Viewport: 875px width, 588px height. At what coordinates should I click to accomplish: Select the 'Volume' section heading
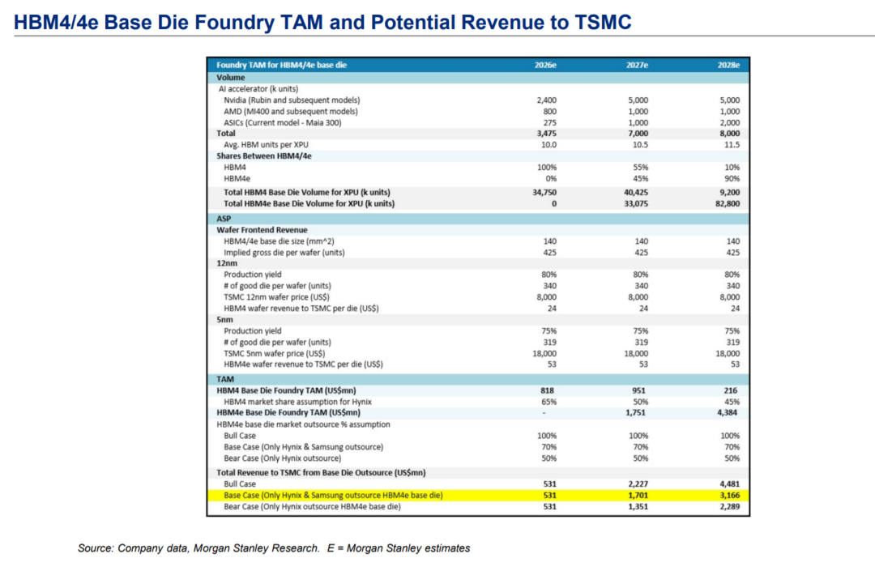point(230,78)
